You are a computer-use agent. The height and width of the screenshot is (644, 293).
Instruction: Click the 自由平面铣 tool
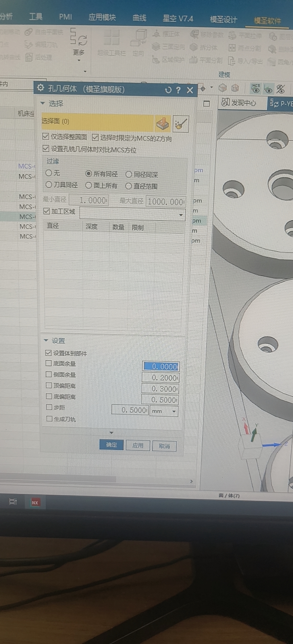44,32
